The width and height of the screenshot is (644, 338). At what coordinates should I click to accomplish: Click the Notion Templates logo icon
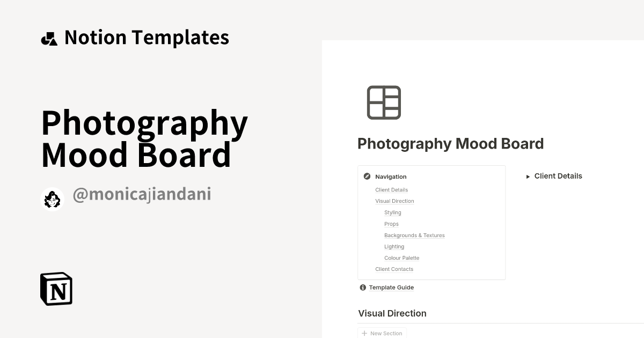click(x=50, y=37)
